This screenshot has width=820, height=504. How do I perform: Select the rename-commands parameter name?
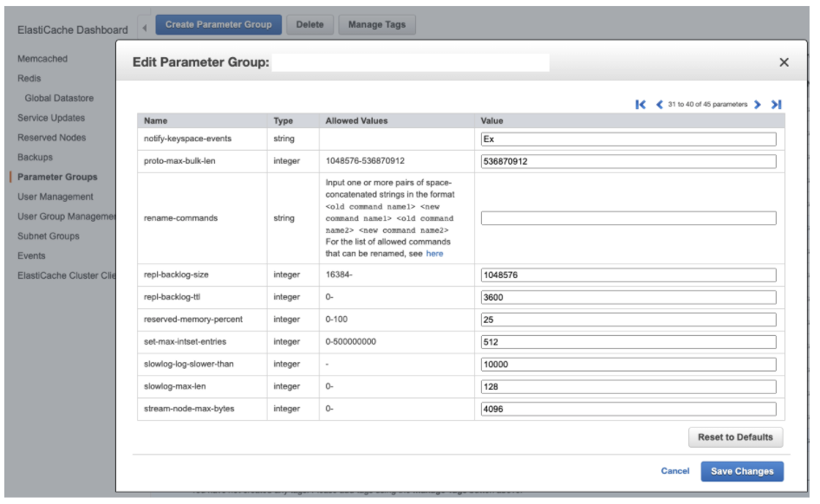pos(180,217)
